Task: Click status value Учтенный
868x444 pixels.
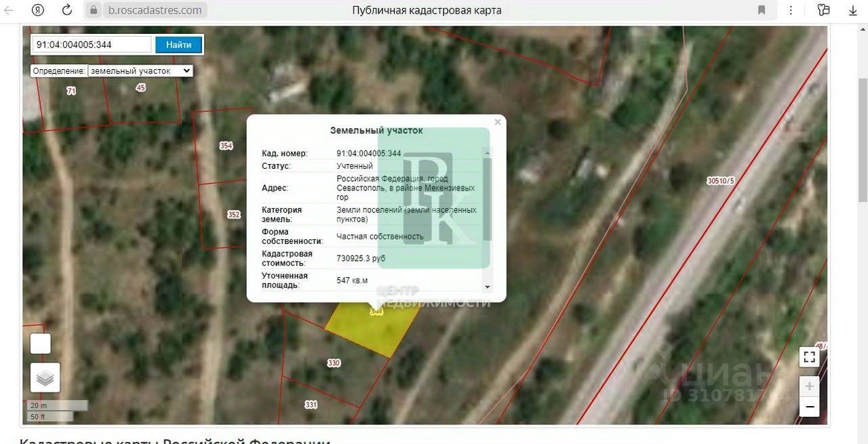Action: tap(355, 166)
